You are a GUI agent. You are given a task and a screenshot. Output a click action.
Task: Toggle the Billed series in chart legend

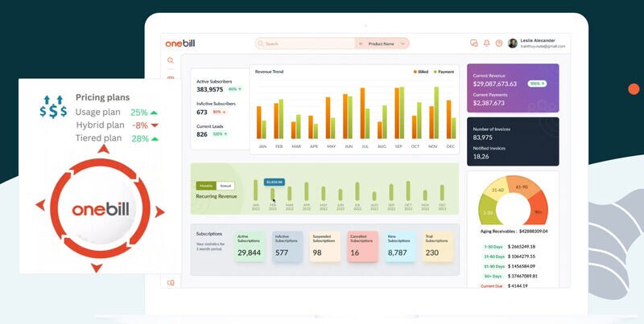pyautogui.click(x=421, y=72)
